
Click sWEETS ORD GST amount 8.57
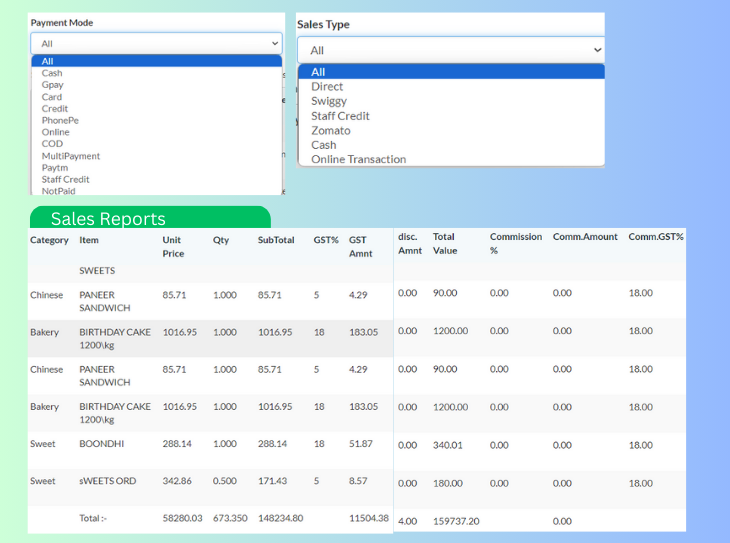click(358, 481)
